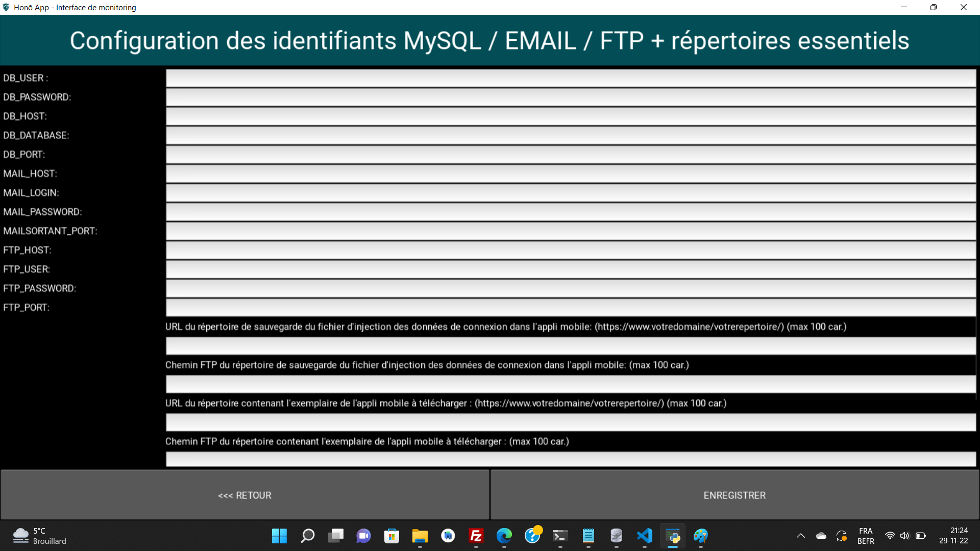Screen dimensions: 980x551
Task: Open FileZilla from the taskbar
Action: 476,536
